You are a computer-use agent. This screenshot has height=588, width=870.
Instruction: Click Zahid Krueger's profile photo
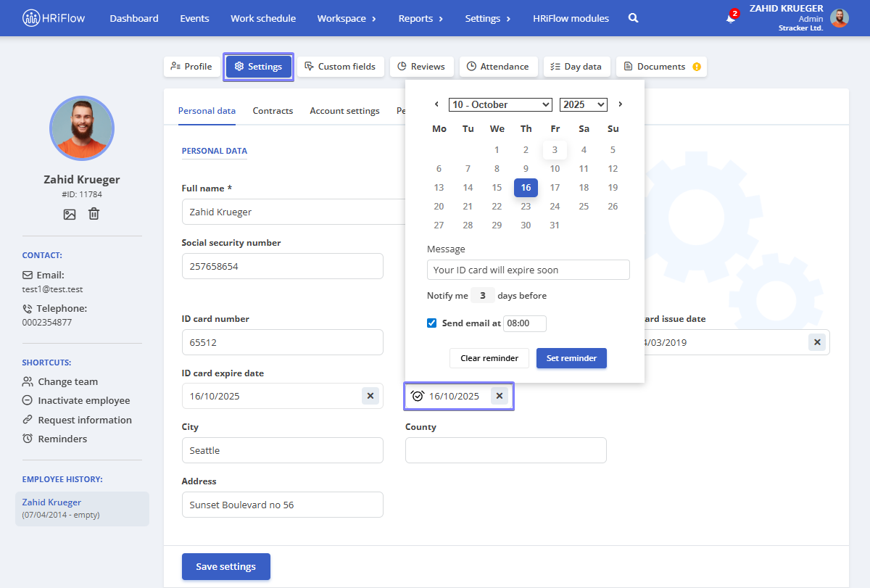[82, 128]
